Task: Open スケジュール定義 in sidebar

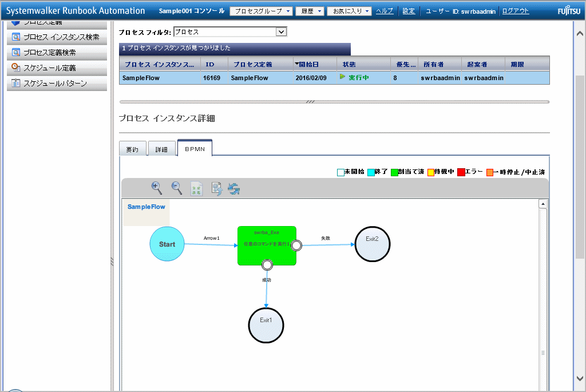Action: (57, 68)
